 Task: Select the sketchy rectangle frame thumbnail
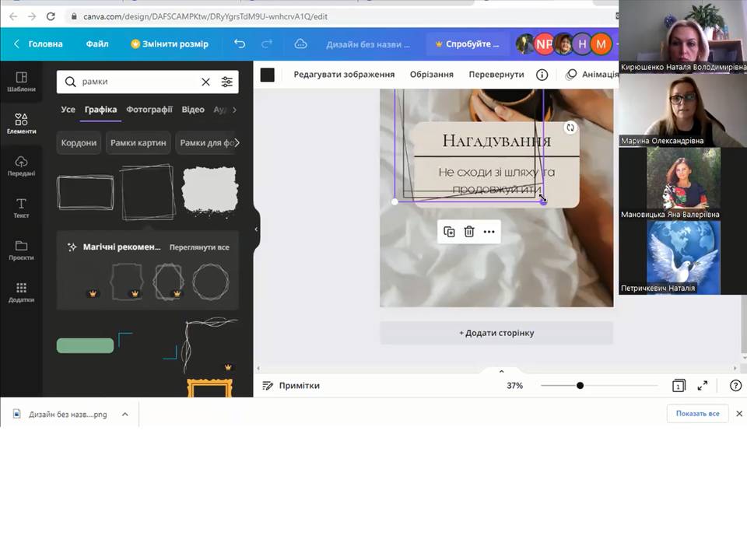86,192
